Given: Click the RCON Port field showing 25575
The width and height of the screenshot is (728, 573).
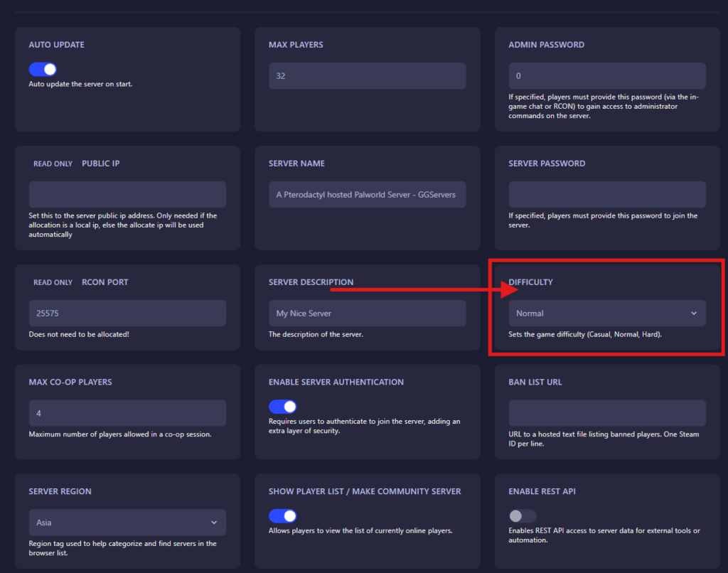Looking at the screenshot, I should click(127, 313).
